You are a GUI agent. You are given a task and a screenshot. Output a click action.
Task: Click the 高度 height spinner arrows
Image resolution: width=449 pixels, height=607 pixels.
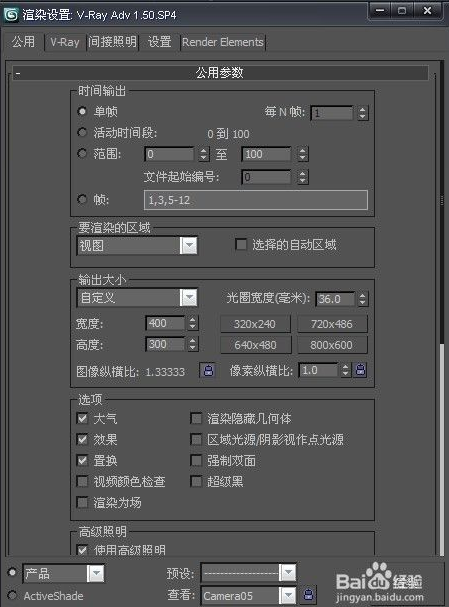coord(193,344)
